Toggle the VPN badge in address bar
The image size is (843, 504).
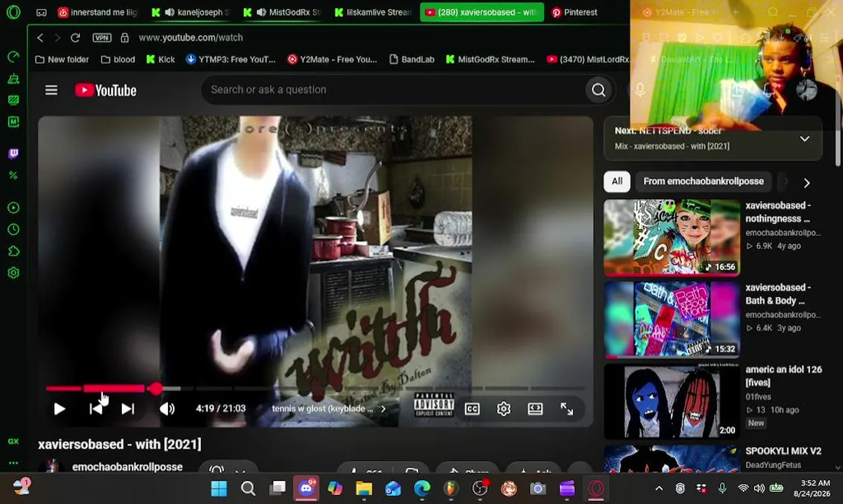102,38
